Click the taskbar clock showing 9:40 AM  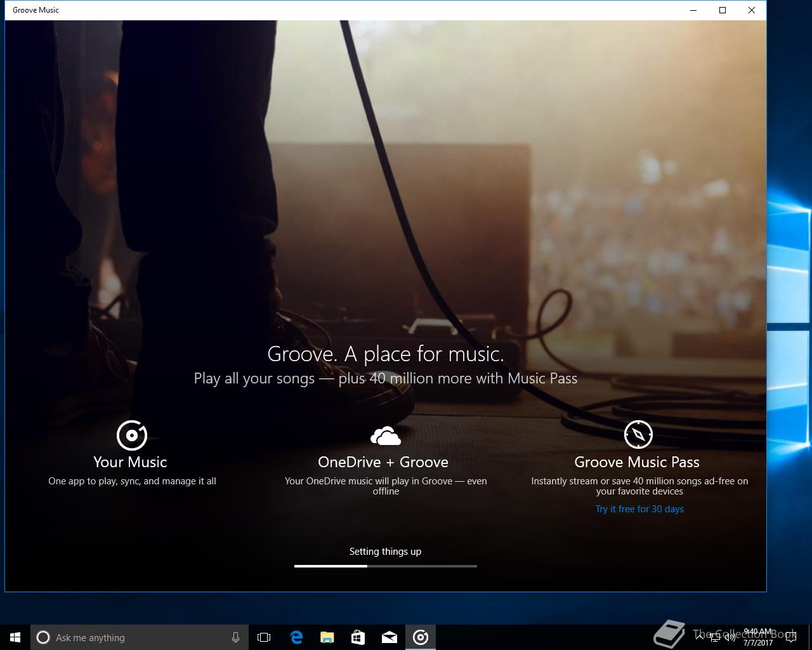click(758, 637)
